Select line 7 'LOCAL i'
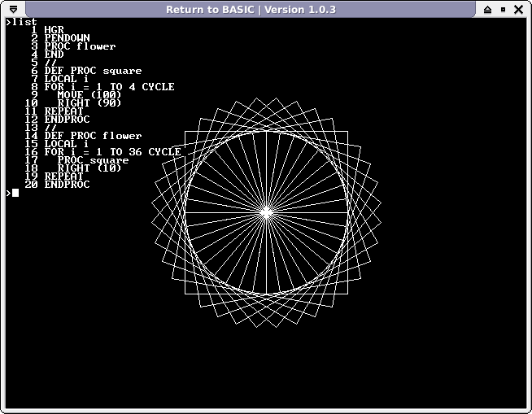 click(59, 79)
